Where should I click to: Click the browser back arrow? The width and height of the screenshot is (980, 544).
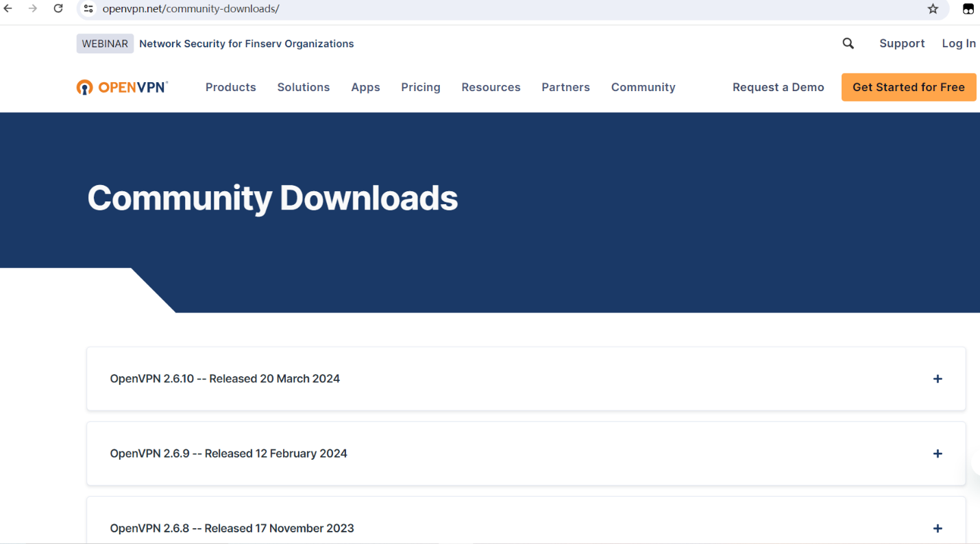click(8, 8)
